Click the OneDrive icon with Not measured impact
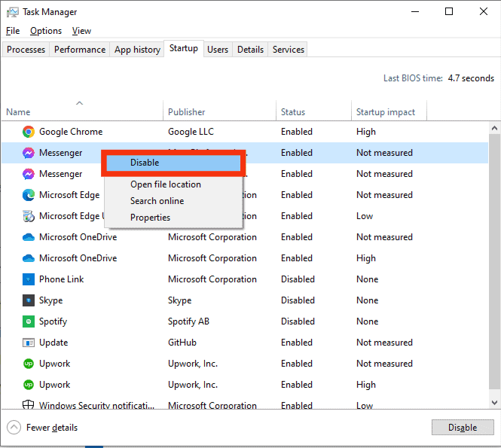Screen dimensions: 501x448 pyautogui.click(x=29, y=237)
